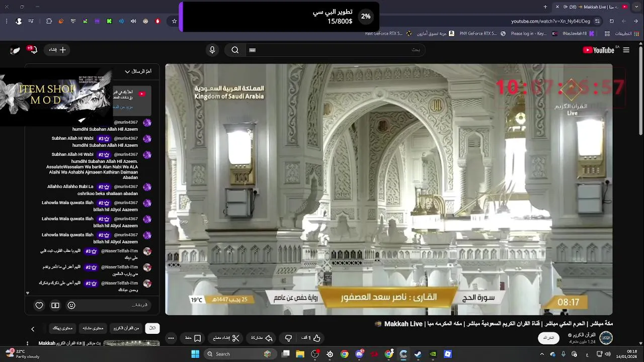Save the video to a playlist
The height and width of the screenshot is (362, 644).
[x=193, y=338]
